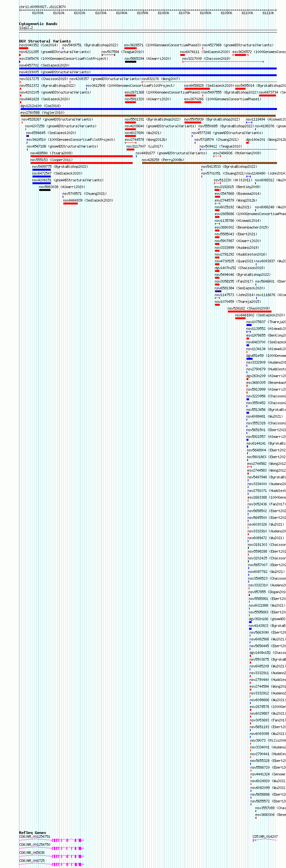Open variant nsv5409751 (ByrskaBishop2022)
This screenshot has width=286, height=868.
tap(90, 45)
